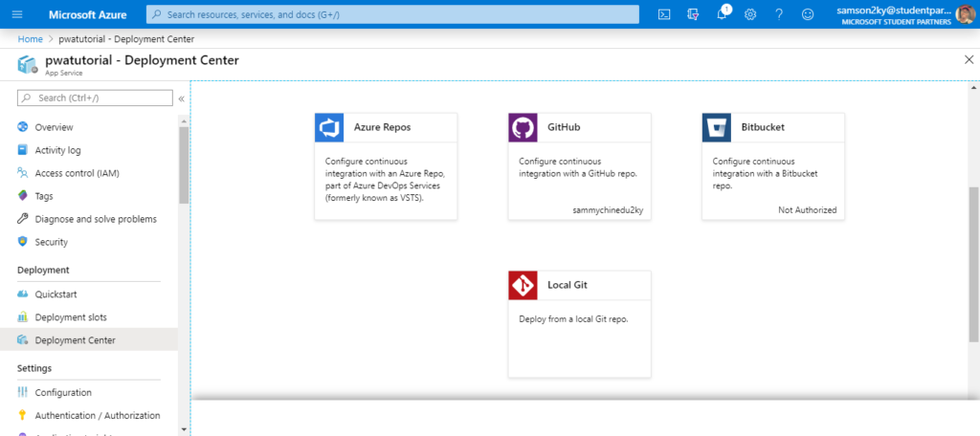The height and width of the screenshot is (436, 980).
Task: Click the Quickstart cloud icon
Action: click(23, 294)
